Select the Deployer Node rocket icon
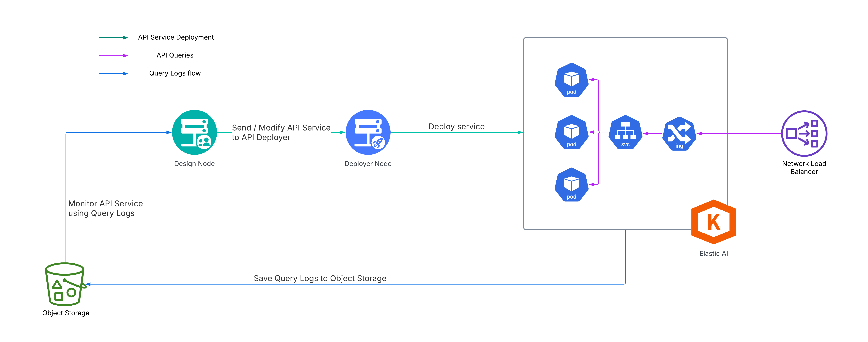 pos(368,132)
